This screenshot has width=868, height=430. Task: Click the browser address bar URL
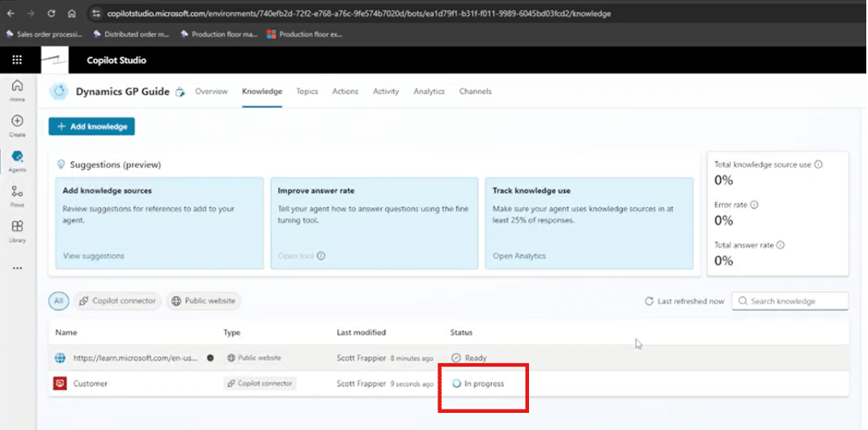click(x=359, y=14)
